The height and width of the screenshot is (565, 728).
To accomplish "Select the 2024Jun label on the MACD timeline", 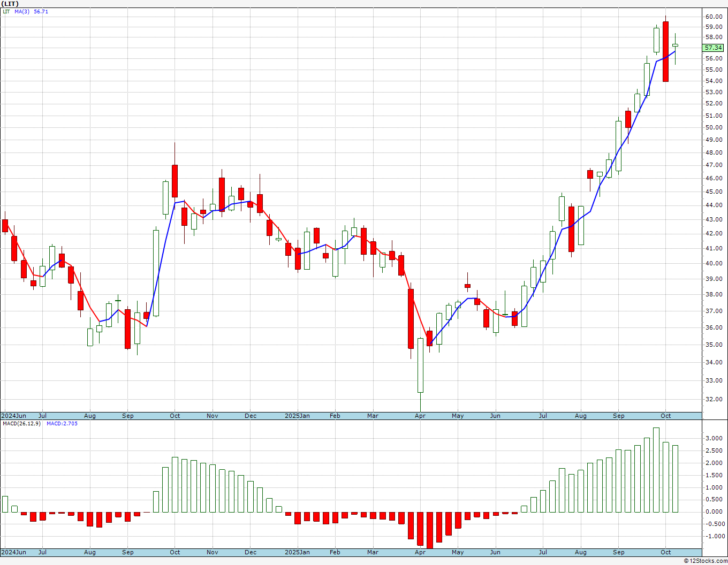I will [x=14, y=552].
